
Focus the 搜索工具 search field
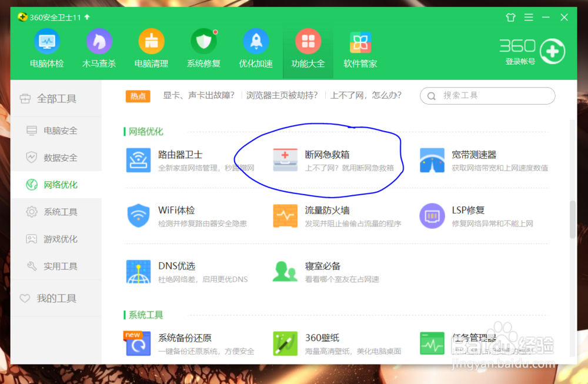click(x=487, y=96)
